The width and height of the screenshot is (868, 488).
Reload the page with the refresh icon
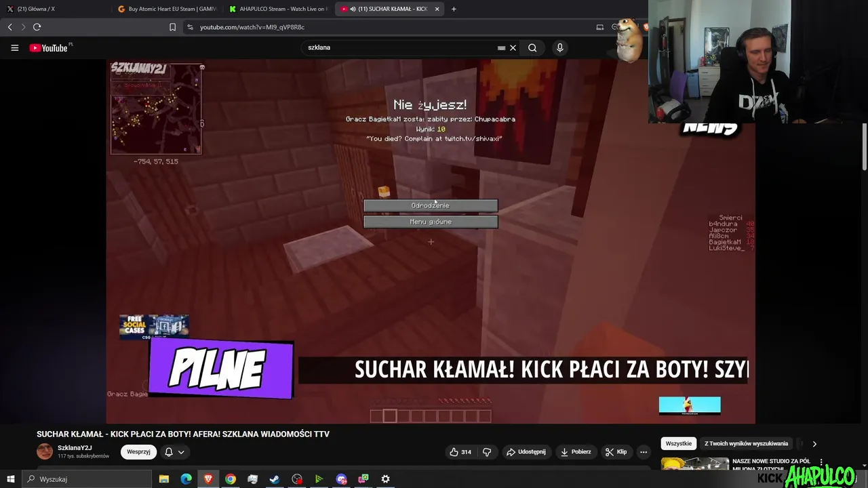click(x=37, y=27)
